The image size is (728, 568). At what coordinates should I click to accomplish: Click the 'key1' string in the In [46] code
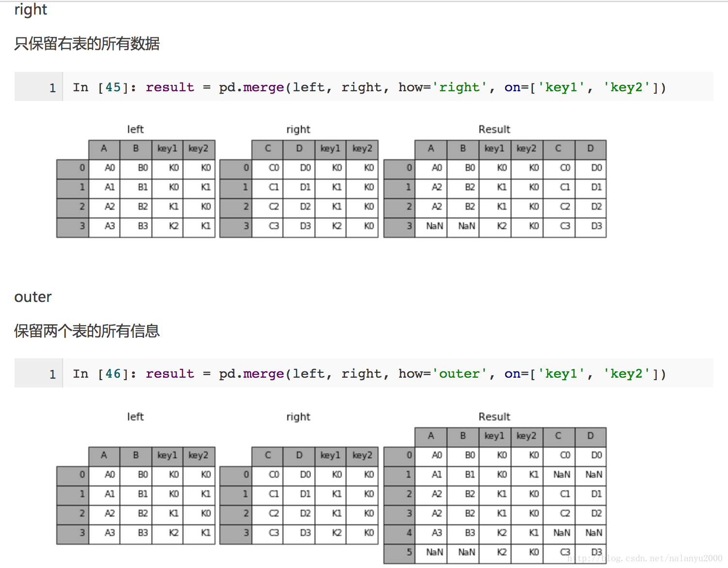click(562, 374)
